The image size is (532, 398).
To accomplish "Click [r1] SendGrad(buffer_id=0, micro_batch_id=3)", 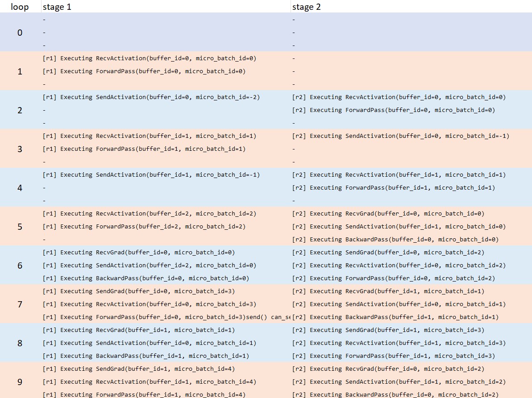I will point(139,291).
